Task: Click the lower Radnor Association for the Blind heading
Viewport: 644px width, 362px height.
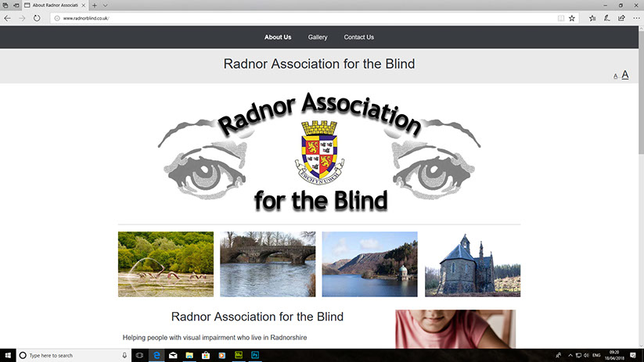Action: (x=257, y=317)
